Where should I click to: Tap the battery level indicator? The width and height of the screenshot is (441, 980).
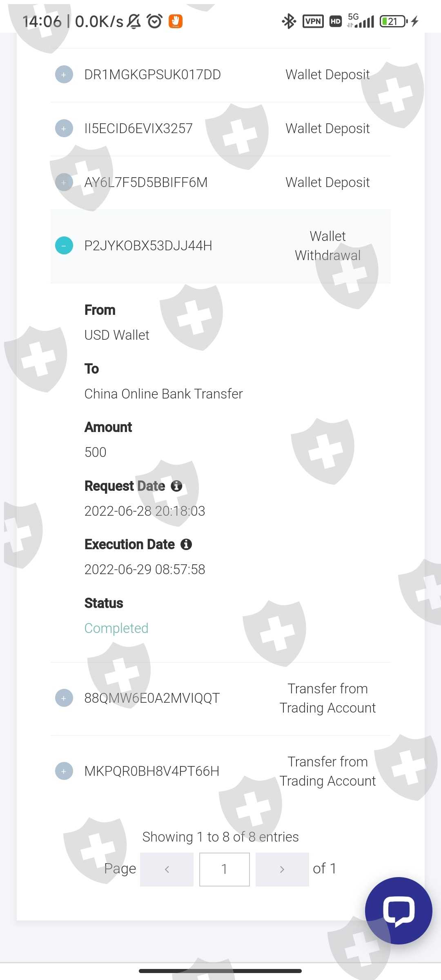(x=393, y=21)
